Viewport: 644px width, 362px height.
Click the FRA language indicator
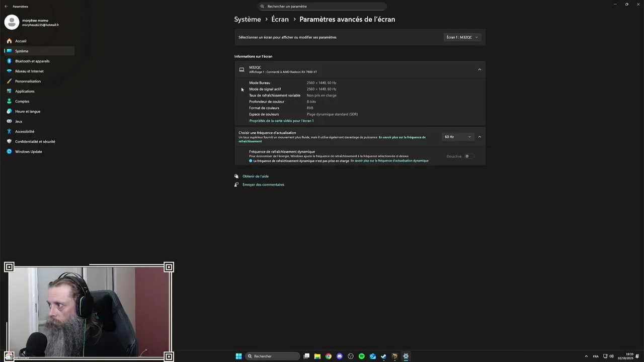coord(596,356)
